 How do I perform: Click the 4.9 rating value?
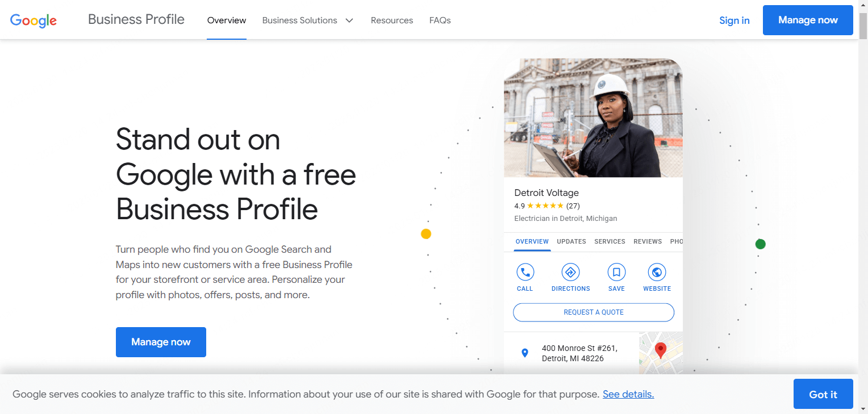coord(519,206)
